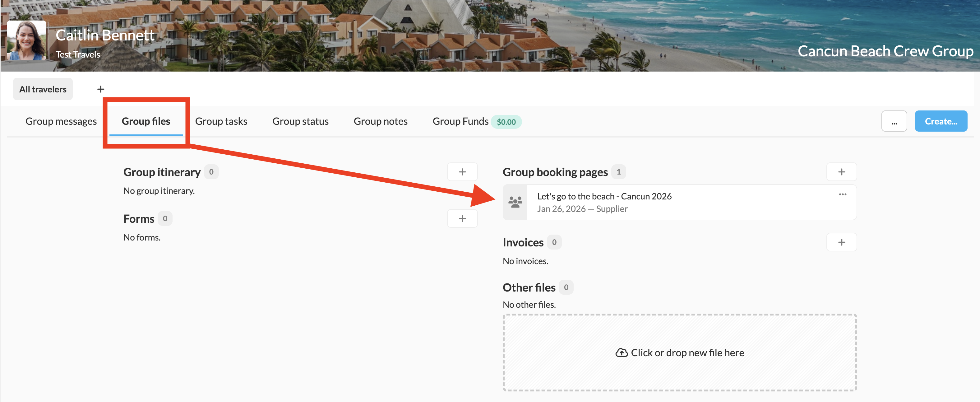The height and width of the screenshot is (402, 980).
Task: Click plus icon next to All travelers
Action: 100,89
